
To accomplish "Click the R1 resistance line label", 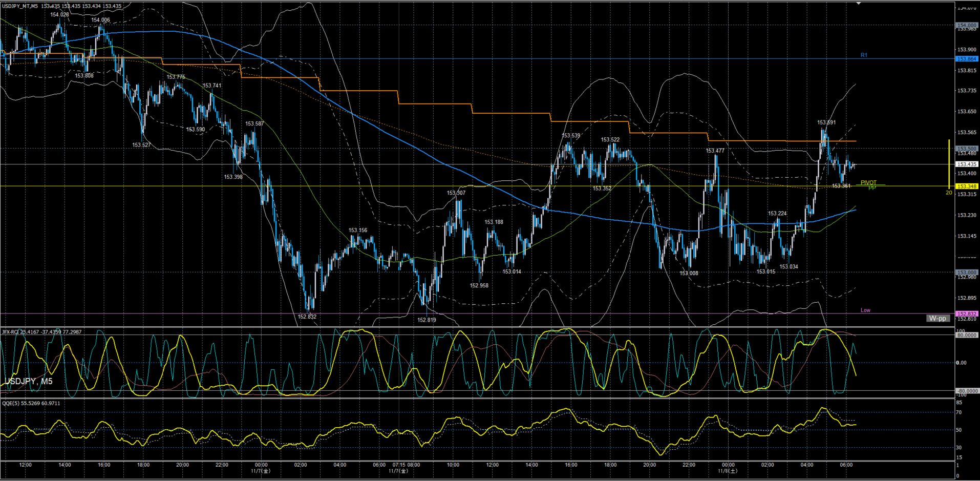I will pyautogui.click(x=864, y=55).
